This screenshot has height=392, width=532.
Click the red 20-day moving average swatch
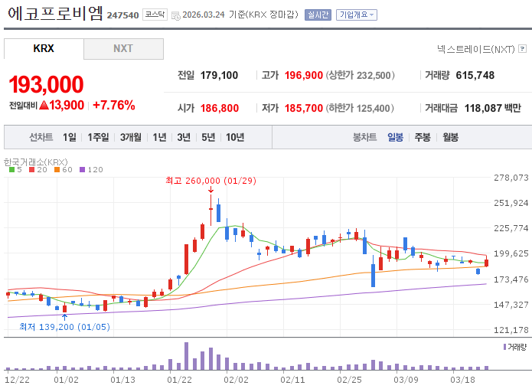(32, 170)
